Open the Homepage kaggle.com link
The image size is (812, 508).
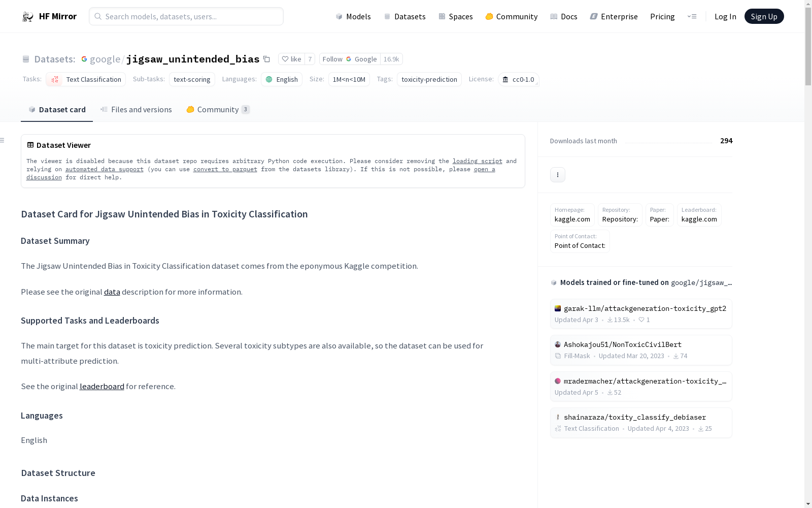(x=572, y=215)
